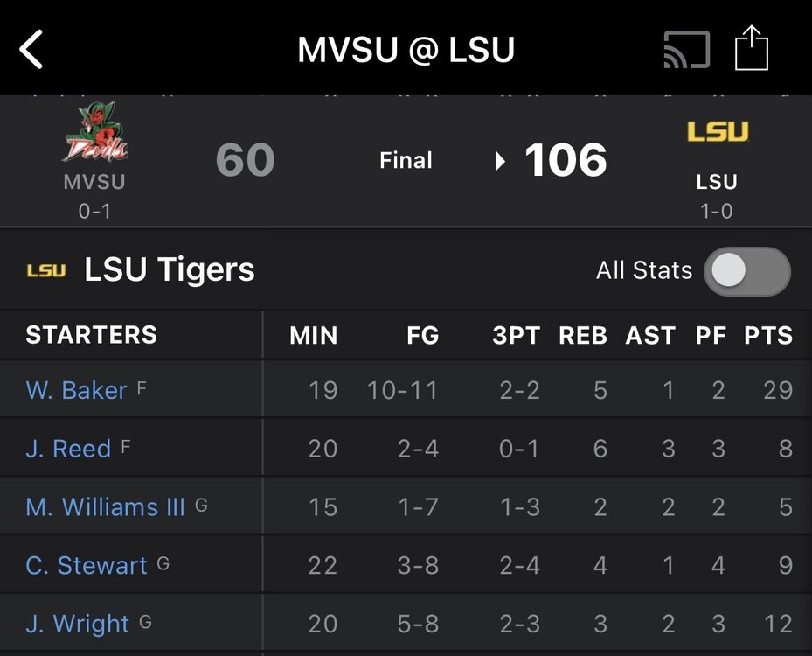This screenshot has width=812, height=656.
Task: Tap the MVSU score 60
Action: click(x=245, y=161)
